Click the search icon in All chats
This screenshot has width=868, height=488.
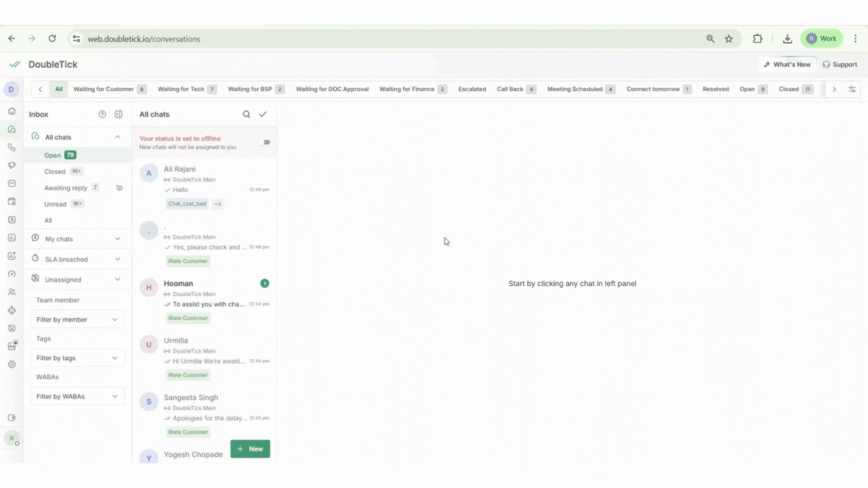coord(246,114)
